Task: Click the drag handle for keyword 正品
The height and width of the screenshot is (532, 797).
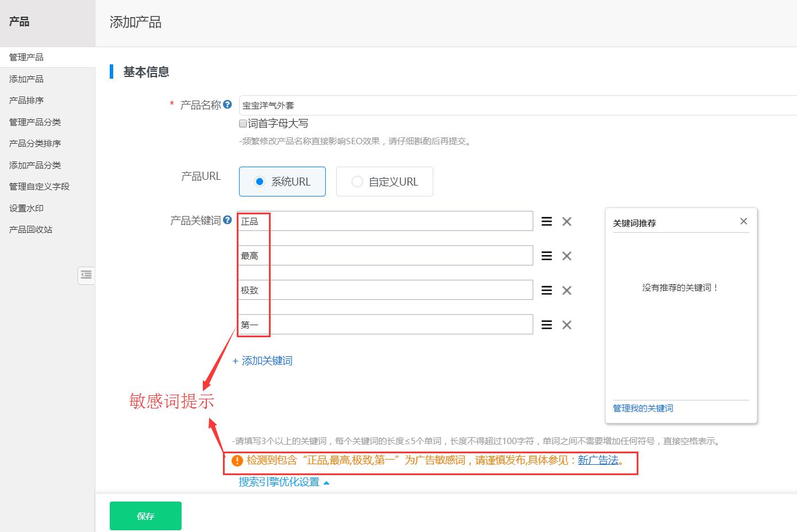Action: pos(546,222)
